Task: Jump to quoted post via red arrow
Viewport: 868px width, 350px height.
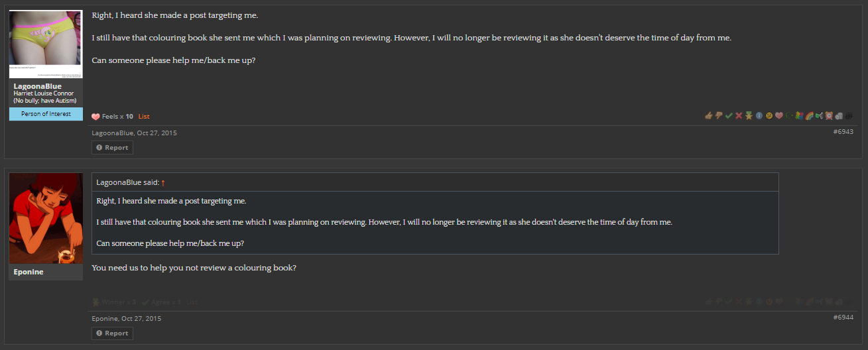Action: tap(163, 182)
